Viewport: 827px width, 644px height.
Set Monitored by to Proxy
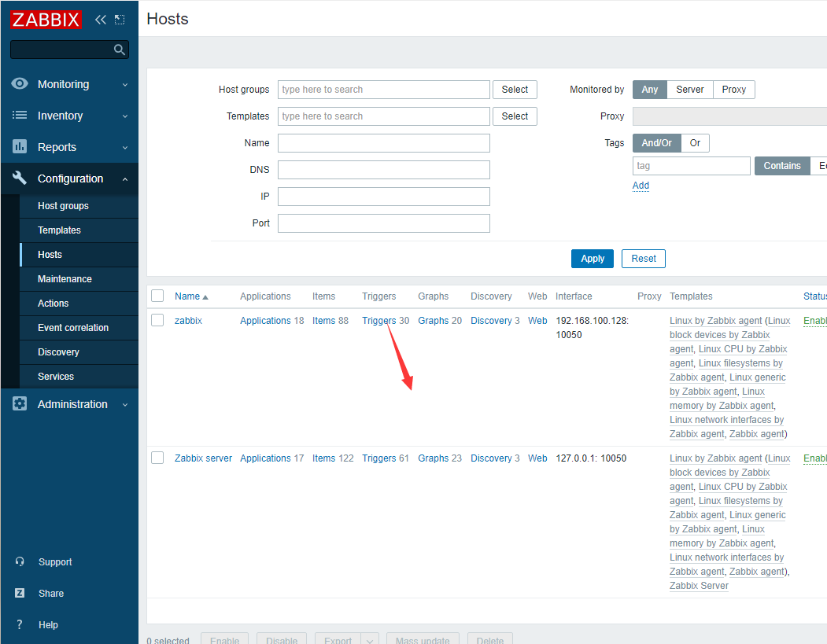[x=733, y=90]
